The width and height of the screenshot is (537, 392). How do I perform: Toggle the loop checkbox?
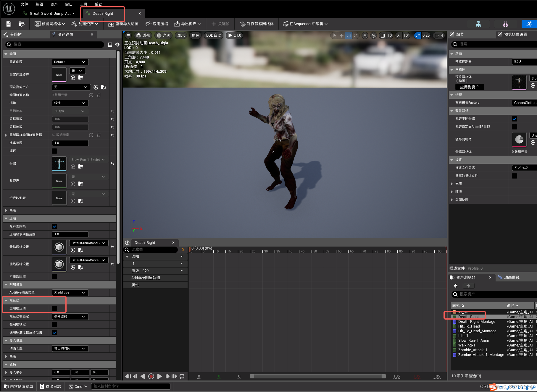(54, 151)
